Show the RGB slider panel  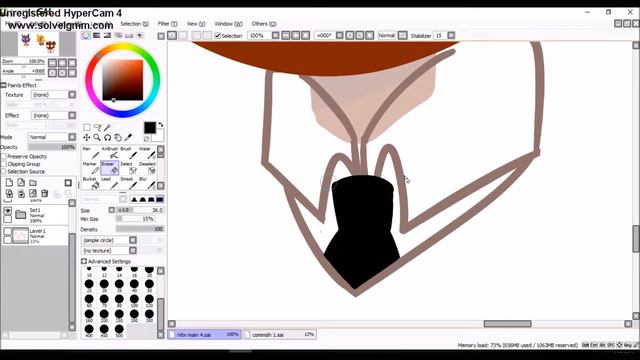point(97,36)
